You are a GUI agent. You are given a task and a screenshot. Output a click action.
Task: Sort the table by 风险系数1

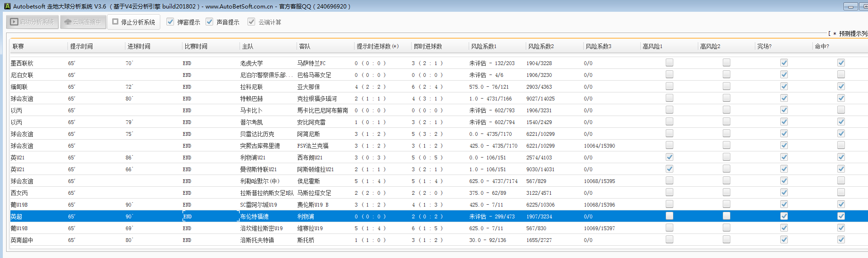point(483,46)
